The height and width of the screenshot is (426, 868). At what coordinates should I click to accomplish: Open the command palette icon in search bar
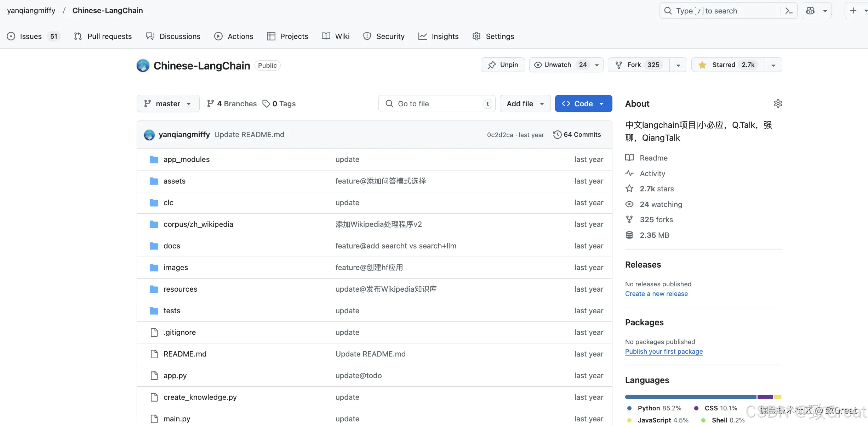tap(789, 11)
